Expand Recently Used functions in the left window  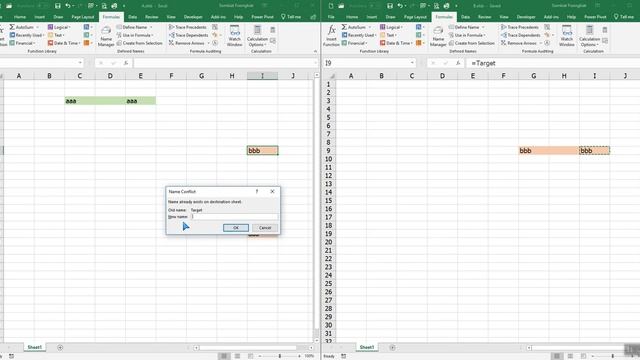(x=27, y=35)
